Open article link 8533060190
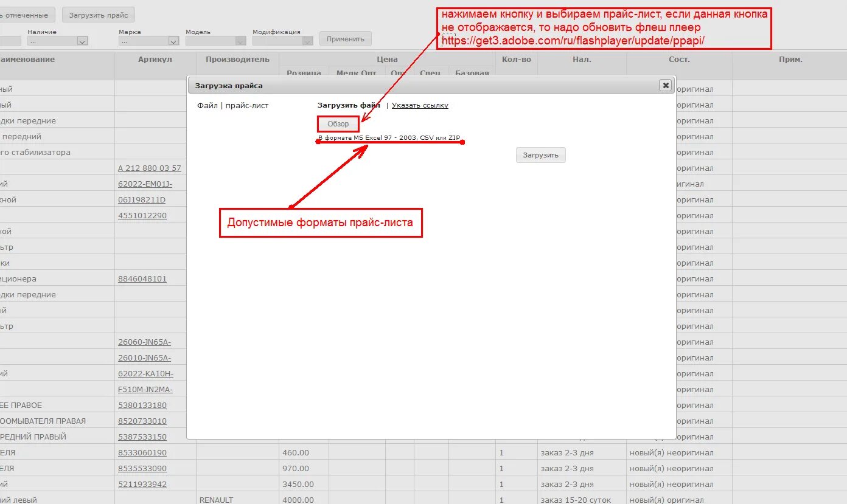The image size is (847, 504). point(142,453)
